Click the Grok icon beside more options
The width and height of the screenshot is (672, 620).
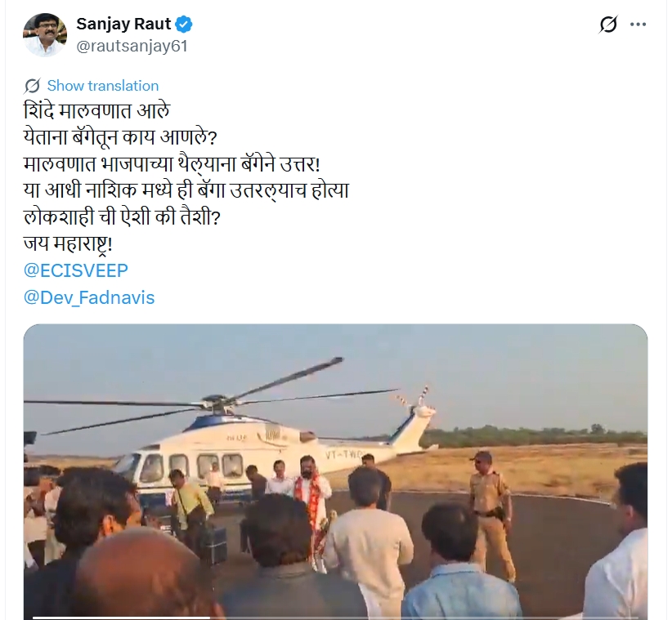608,25
